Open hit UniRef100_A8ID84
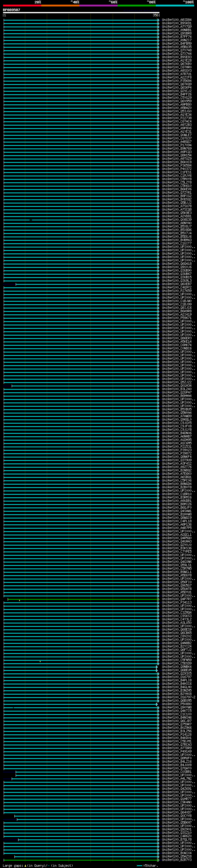The height and width of the screenshot is (868, 197). coord(176,20)
